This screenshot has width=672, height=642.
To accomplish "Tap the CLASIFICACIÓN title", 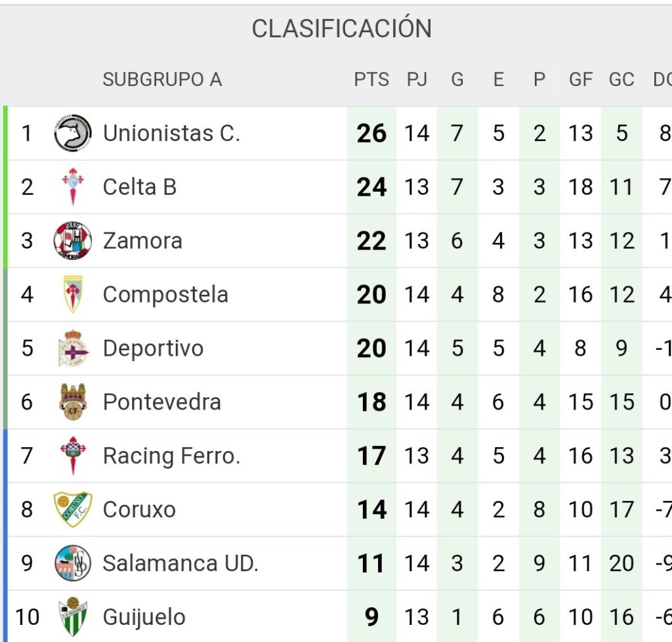I will [341, 28].
